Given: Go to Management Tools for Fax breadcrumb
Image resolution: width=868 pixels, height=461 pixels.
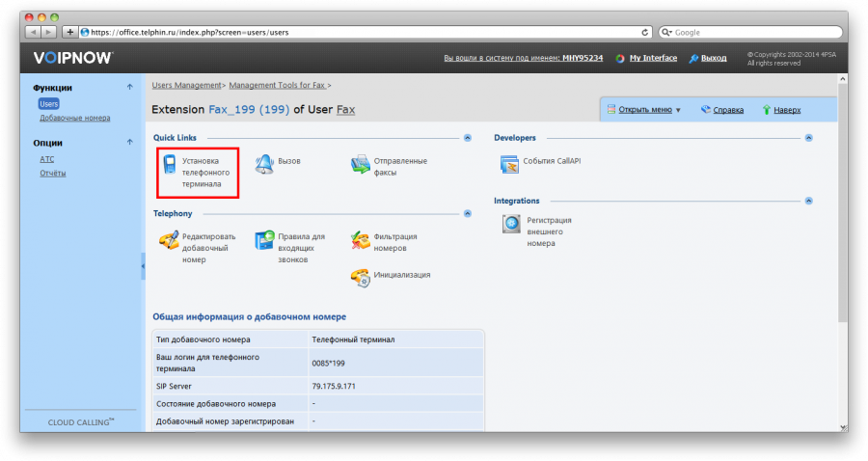Looking at the screenshot, I should [x=278, y=85].
